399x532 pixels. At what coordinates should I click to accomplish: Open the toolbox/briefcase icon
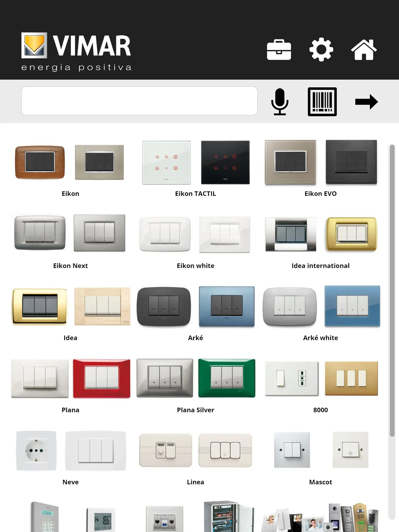pos(279,49)
